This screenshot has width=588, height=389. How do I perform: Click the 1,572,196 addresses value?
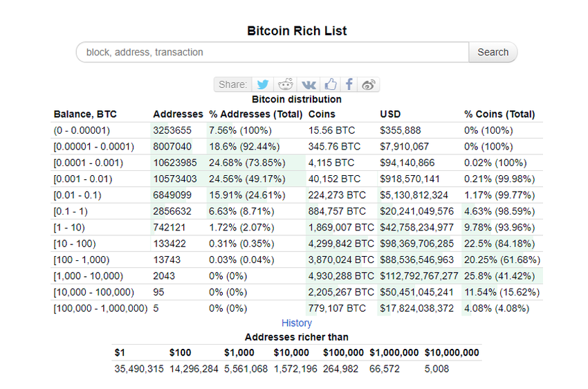coord(295,368)
